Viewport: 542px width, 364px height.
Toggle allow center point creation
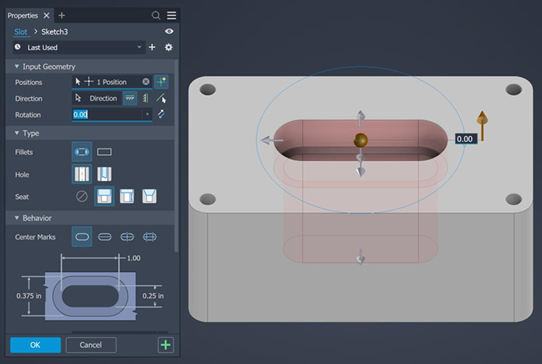161,82
